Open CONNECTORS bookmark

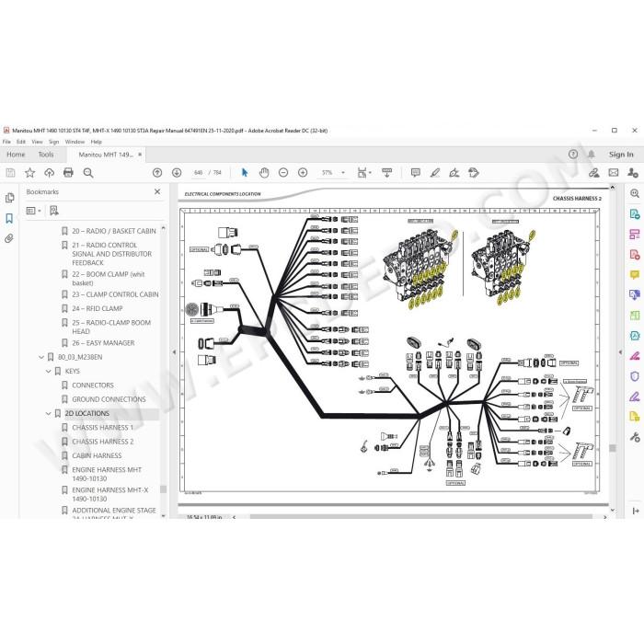point(93,385)
